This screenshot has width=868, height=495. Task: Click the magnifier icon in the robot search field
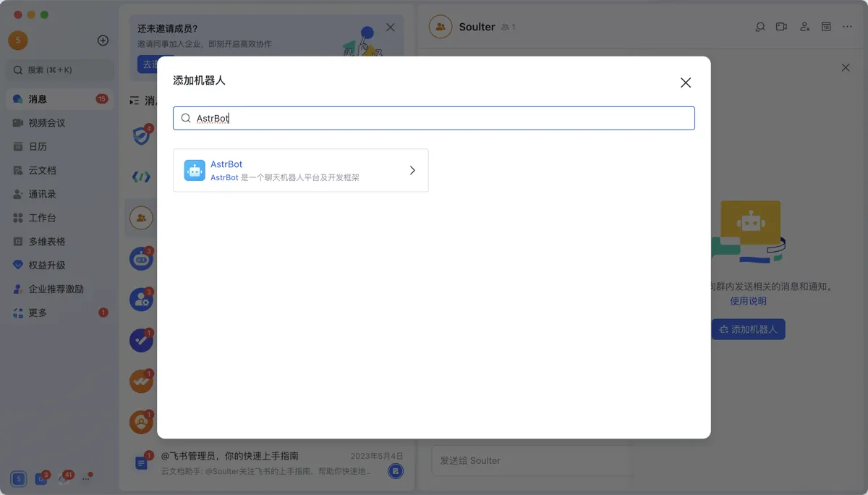186,118
